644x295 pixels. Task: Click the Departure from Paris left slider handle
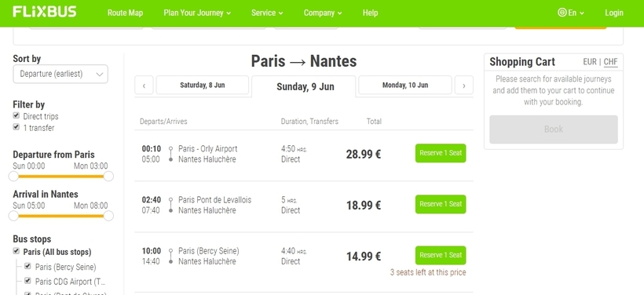pos(13,177)
